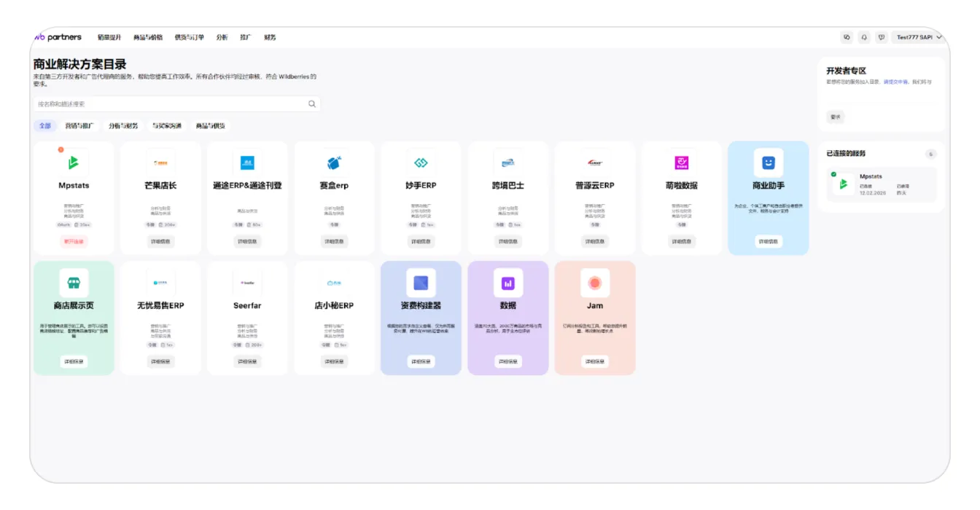Click the 无忧易售ERP logo icon
The width and height of the screenshot is (980, 510).
tap(160, 283)
